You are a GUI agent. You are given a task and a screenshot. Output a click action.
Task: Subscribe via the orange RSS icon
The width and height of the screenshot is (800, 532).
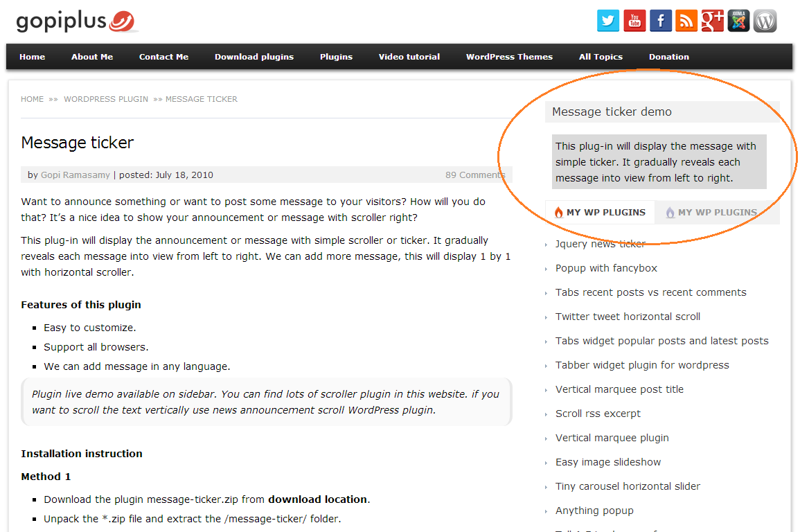pyautogui.click(x=686, y=21)
